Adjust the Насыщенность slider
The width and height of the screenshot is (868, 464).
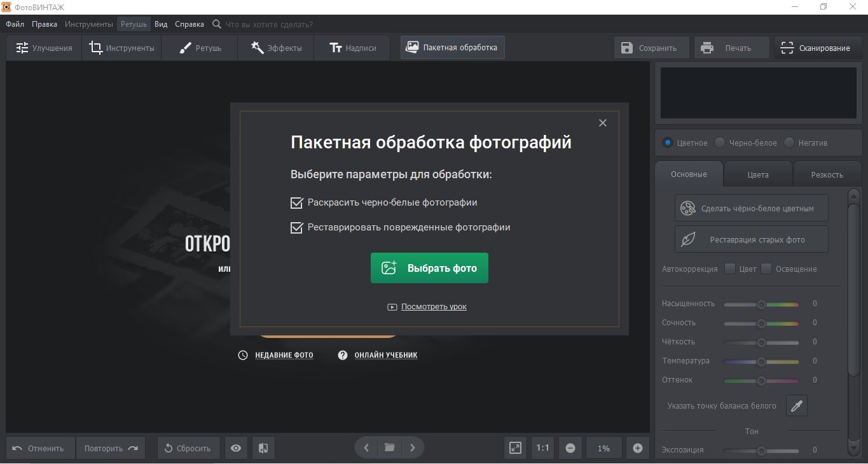click(761, 304)
